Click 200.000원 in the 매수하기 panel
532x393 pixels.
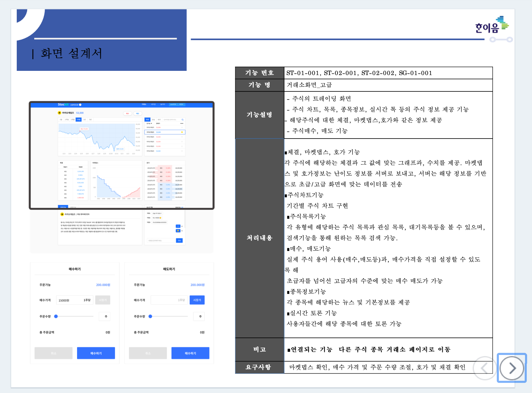coord(103,285)
